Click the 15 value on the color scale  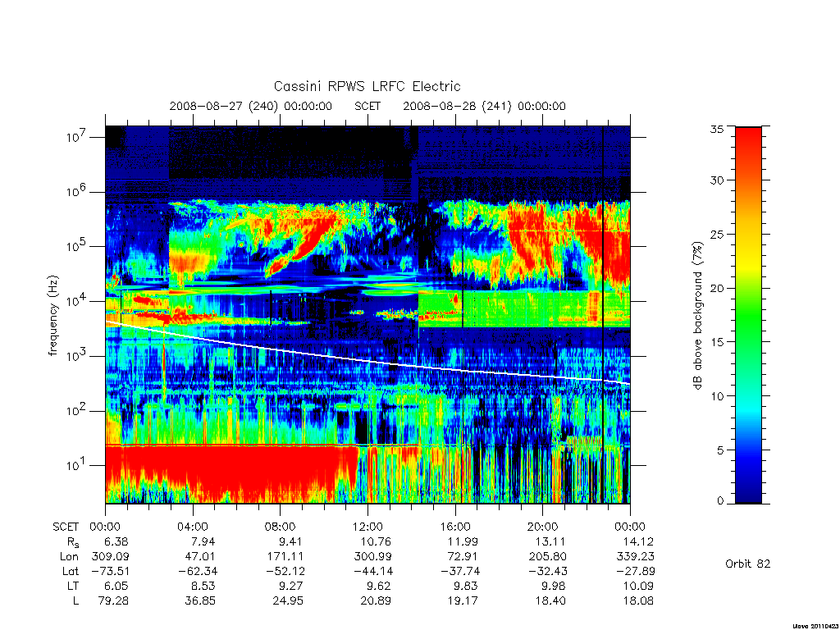coord(717,342)
